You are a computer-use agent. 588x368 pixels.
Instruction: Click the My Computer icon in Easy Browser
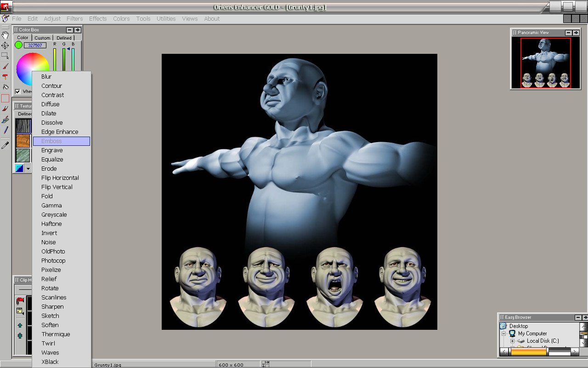(x=512, y=333)
